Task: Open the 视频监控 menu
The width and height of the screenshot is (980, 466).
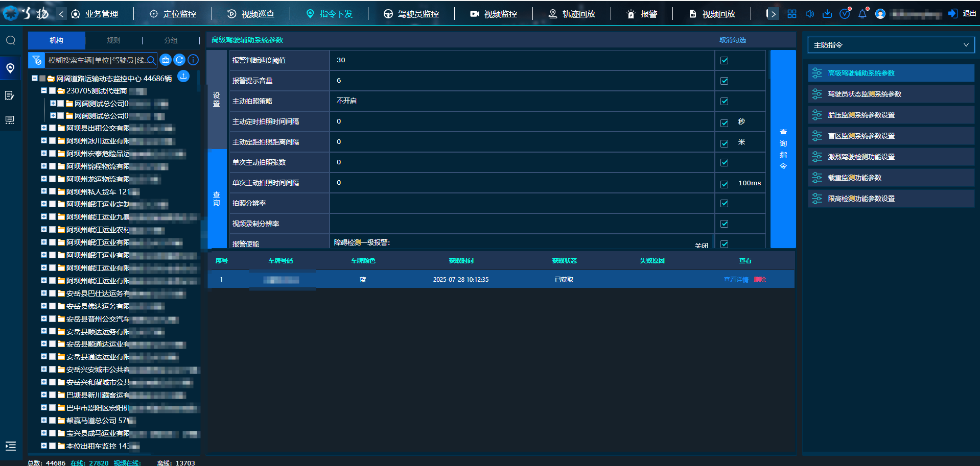Action: point(494,14)
